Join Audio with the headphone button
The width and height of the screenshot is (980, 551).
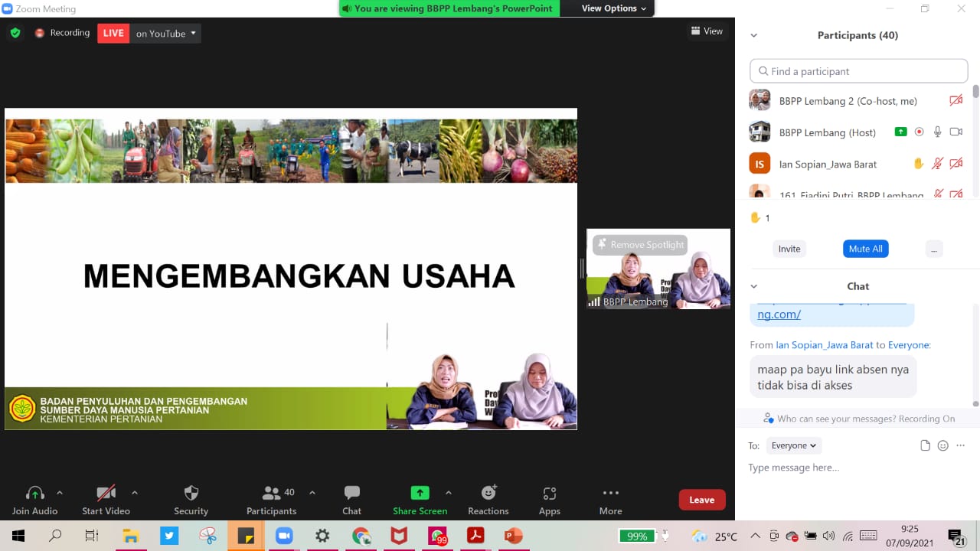35,493
